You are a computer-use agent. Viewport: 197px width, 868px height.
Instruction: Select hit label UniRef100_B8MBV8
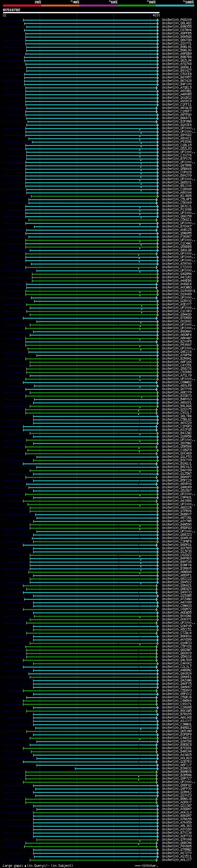click(176, 771)
